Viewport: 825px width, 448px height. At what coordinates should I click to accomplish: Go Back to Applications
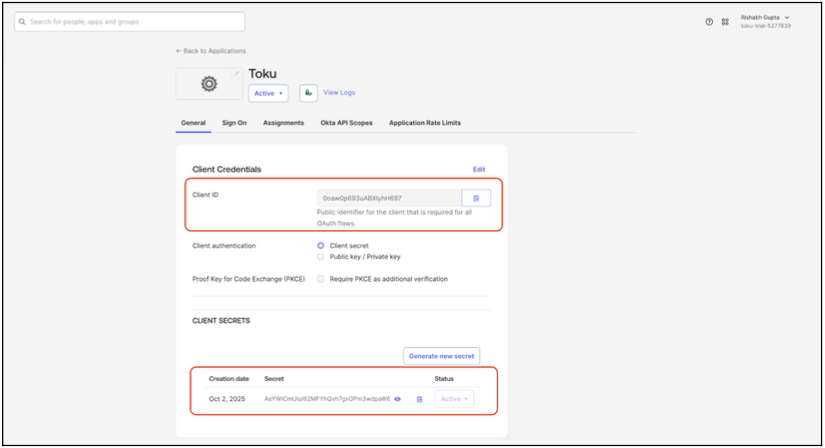point(211,51)
